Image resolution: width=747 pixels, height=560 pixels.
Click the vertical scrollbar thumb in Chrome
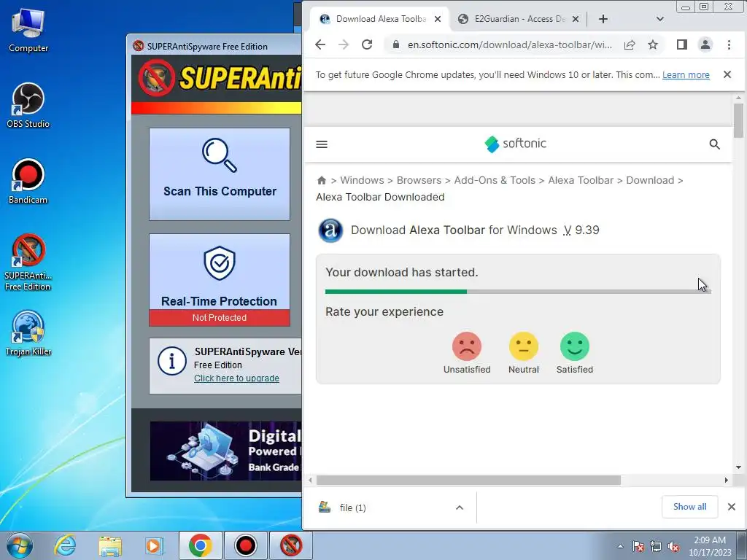coord(738,120)
